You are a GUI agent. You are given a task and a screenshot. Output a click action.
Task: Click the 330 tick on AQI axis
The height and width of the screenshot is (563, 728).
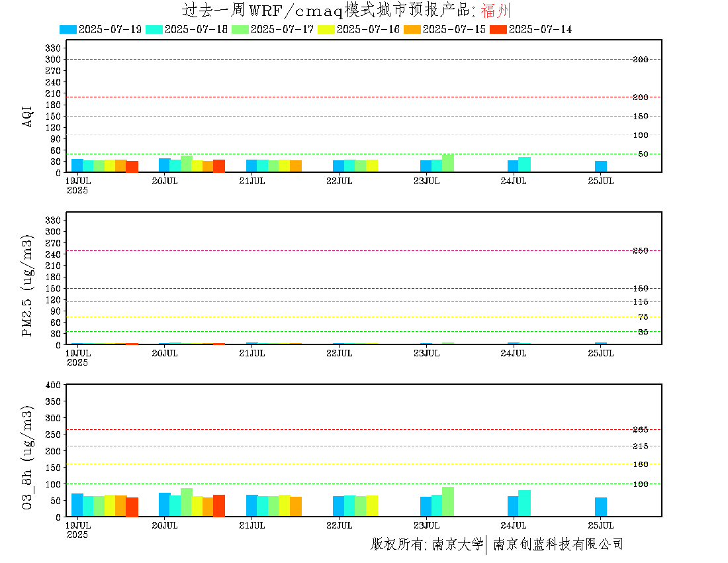53,48
